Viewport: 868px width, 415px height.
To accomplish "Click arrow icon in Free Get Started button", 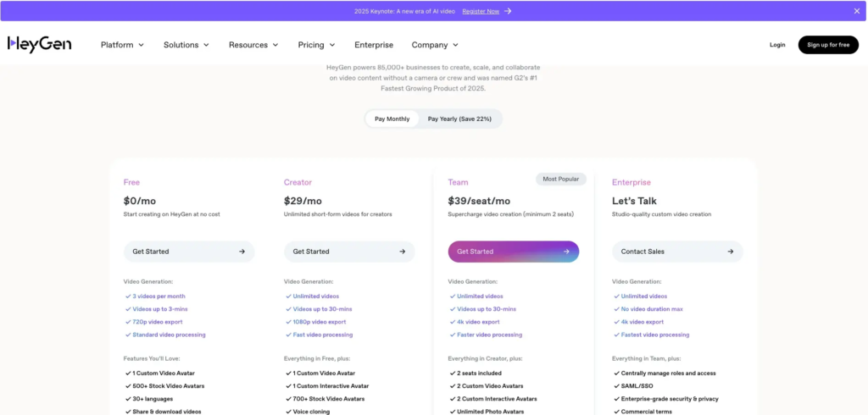I will [242, 252].
